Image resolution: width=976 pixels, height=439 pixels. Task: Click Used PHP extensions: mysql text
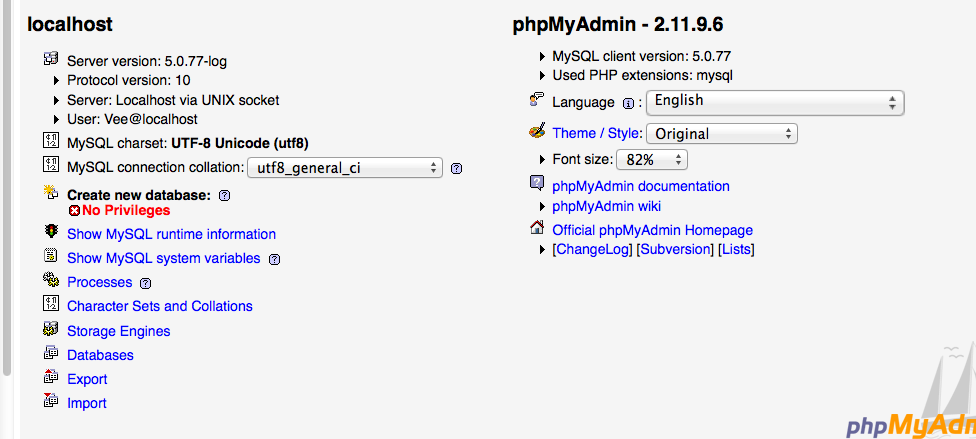point(643,75)
